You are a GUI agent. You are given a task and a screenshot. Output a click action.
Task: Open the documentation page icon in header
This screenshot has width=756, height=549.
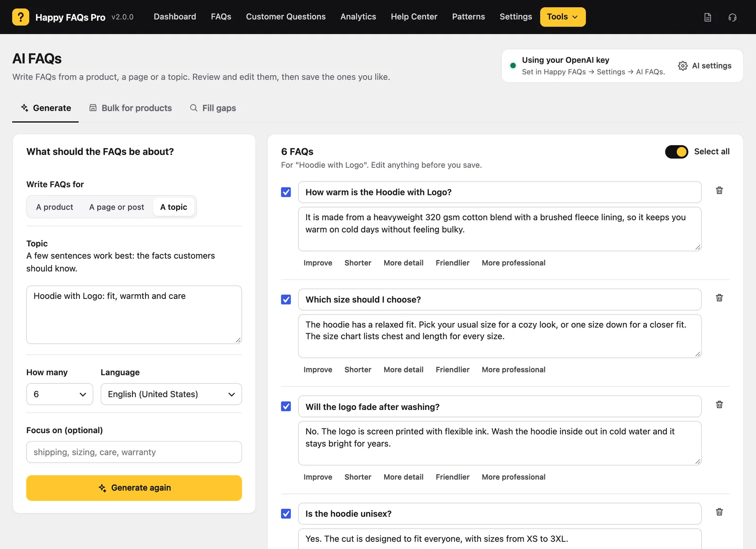[x=707, y=17]
